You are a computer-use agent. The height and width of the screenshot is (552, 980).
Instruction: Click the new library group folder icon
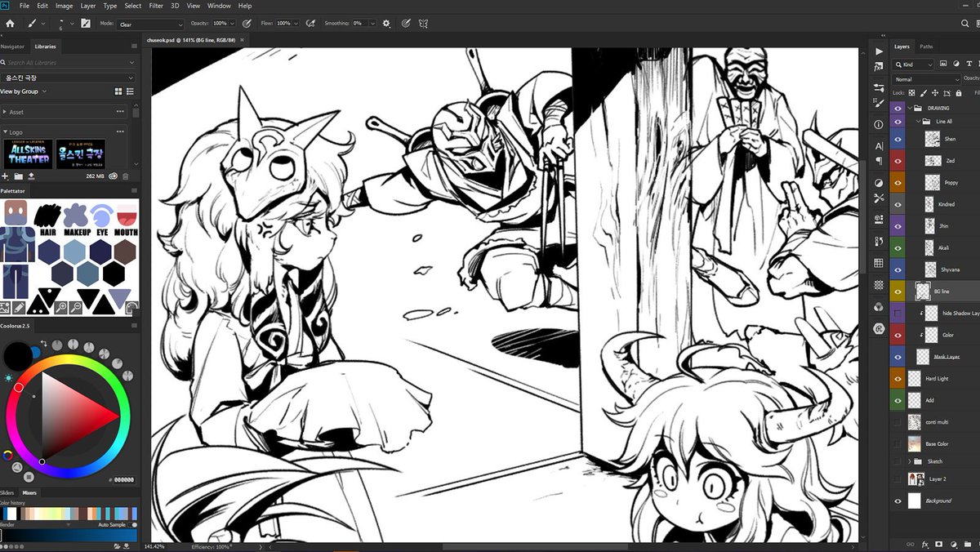pyautogui.click(x=18, y=176)
